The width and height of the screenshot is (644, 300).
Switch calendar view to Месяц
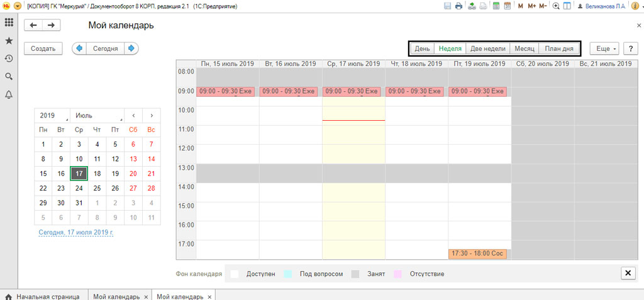click(x=524, y=48)
